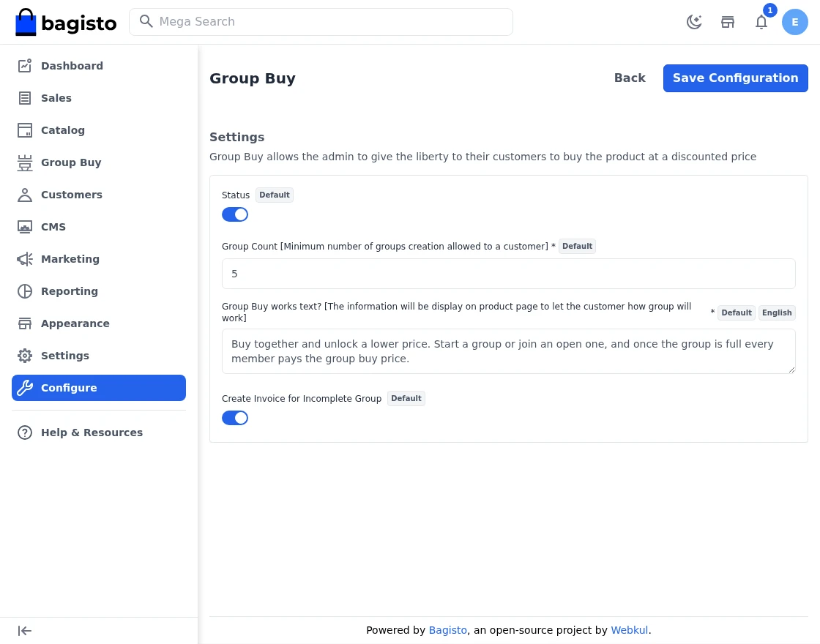
Task: Click the Reporting pie chart icon
Action: click(25, 291)
